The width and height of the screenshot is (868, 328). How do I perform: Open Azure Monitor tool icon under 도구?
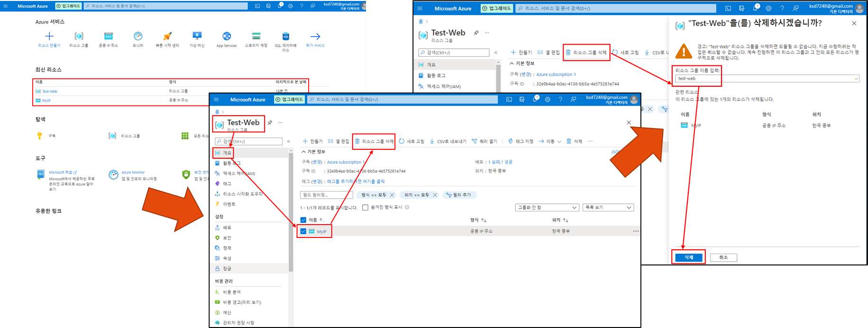point(113,175)
